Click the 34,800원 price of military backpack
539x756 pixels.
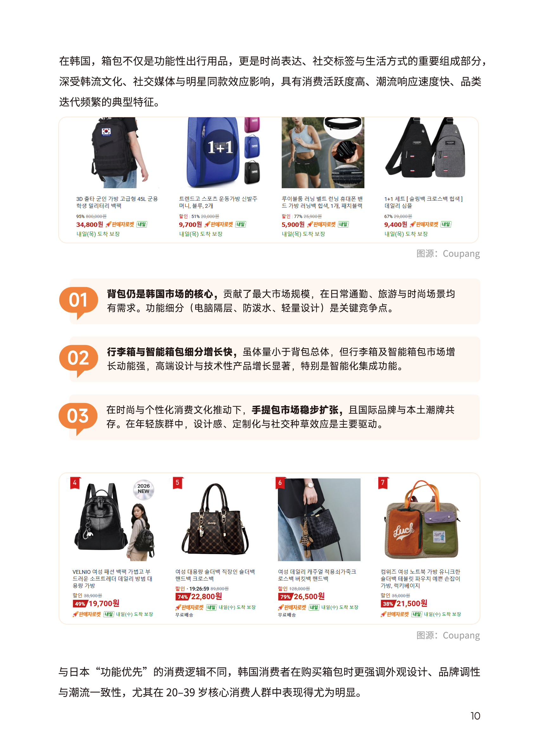point(90,225)
